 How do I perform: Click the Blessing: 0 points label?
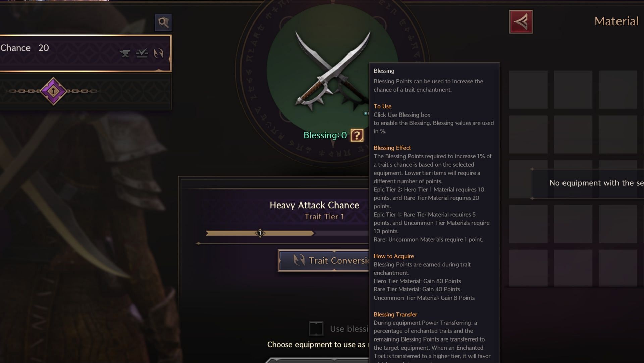click(x=325, y=135)
